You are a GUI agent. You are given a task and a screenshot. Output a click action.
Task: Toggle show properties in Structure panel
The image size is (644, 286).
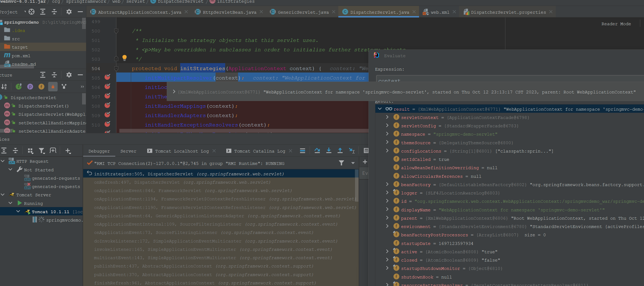30,86
